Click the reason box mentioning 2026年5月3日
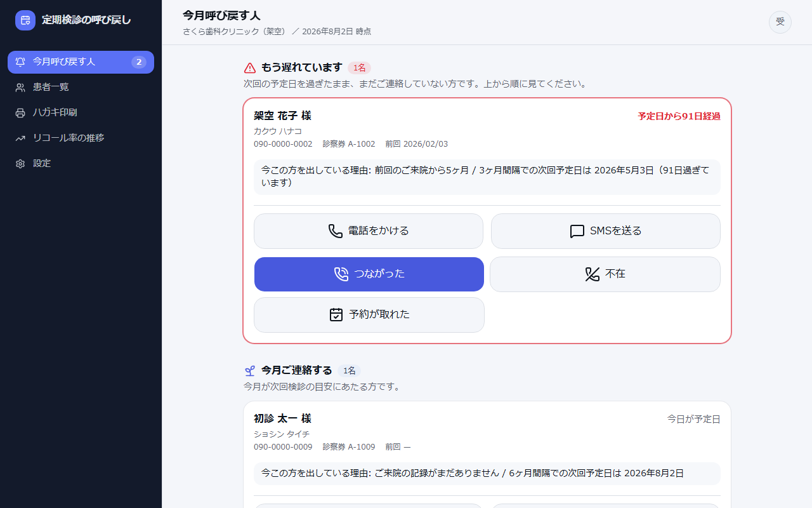This screenshot has width=812, height=508. click(487, 177)
